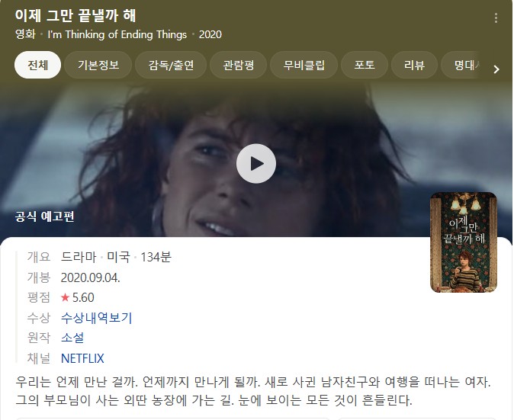Open the three-dot more options menu
Viewport: 514px width, 420px height.
[496, 18]
